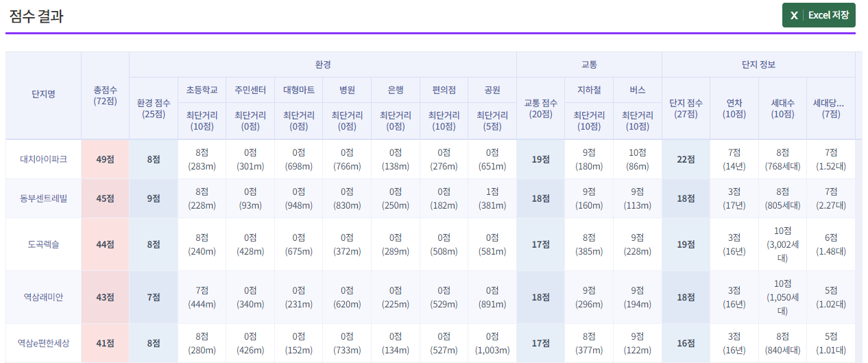
Task: Click the 단지 점수 column header
Action: click(686, 108)
